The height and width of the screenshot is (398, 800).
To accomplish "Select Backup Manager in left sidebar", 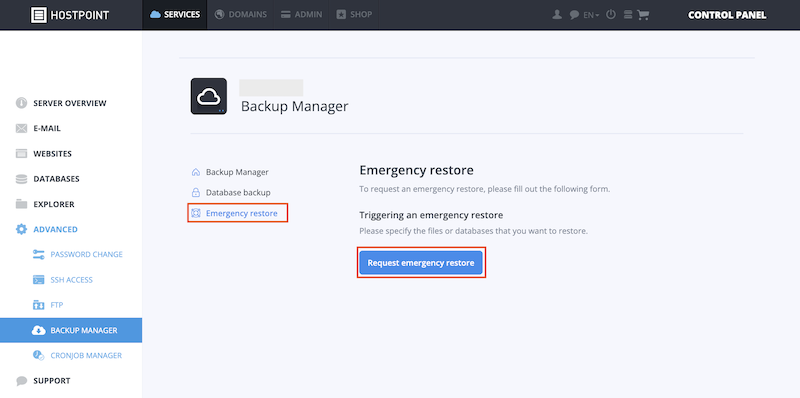I will [x=71, y=330].
